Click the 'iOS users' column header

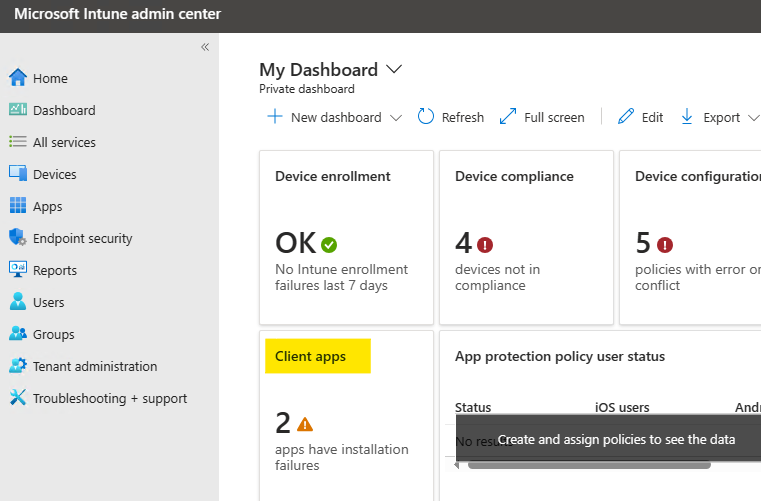[x=622, y=407]
